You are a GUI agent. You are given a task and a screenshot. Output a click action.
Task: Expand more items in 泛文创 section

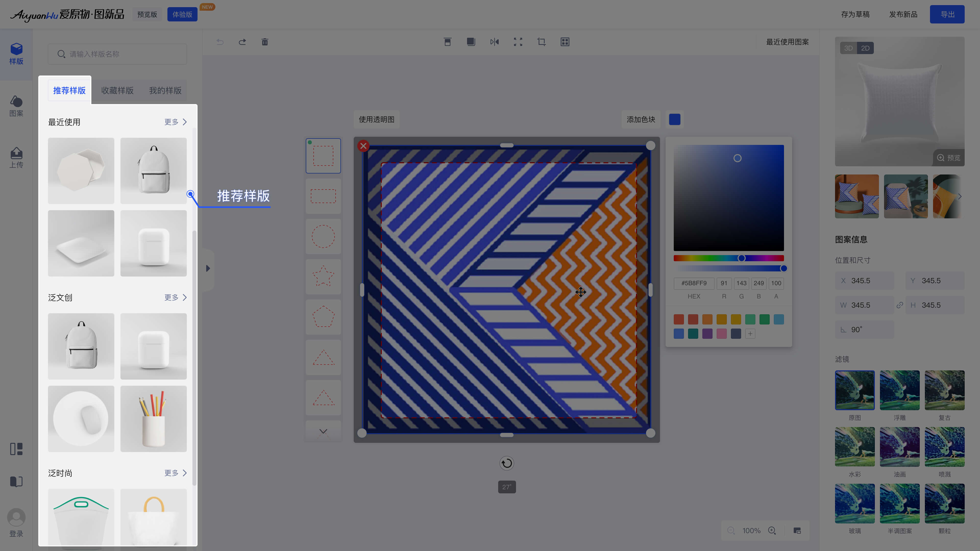pyautogui.click(x=175, y=297)
